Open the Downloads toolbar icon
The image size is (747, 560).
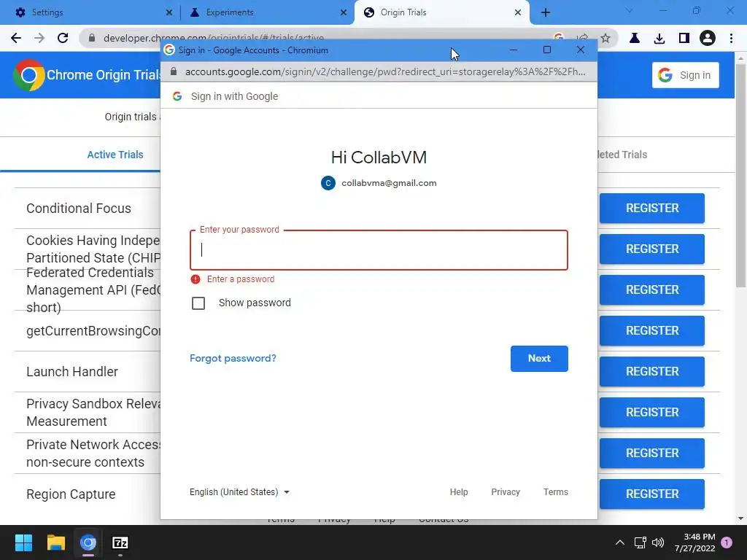[x=659, y=38]
